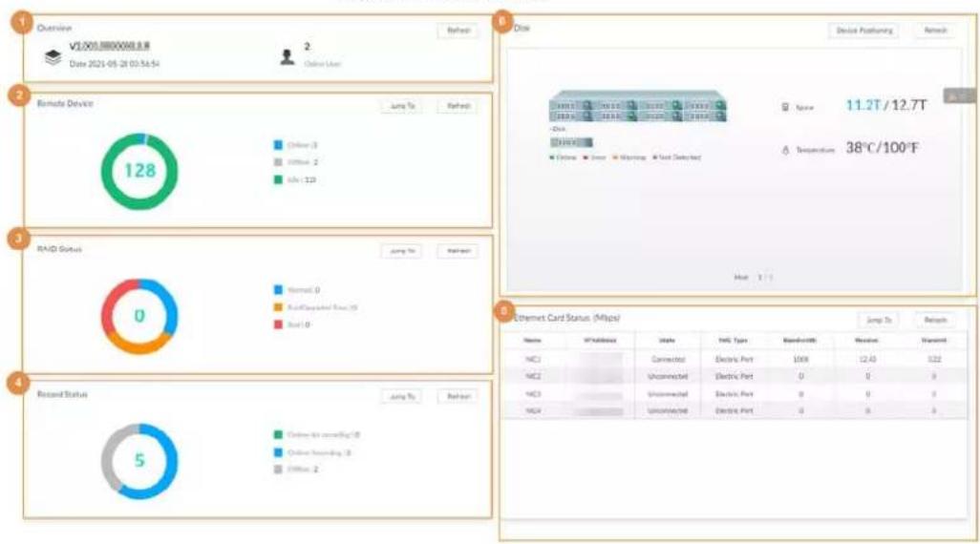Click the Name column header in Ethernet table
This screenshot has width=980, height=544.
coord(532,341)
